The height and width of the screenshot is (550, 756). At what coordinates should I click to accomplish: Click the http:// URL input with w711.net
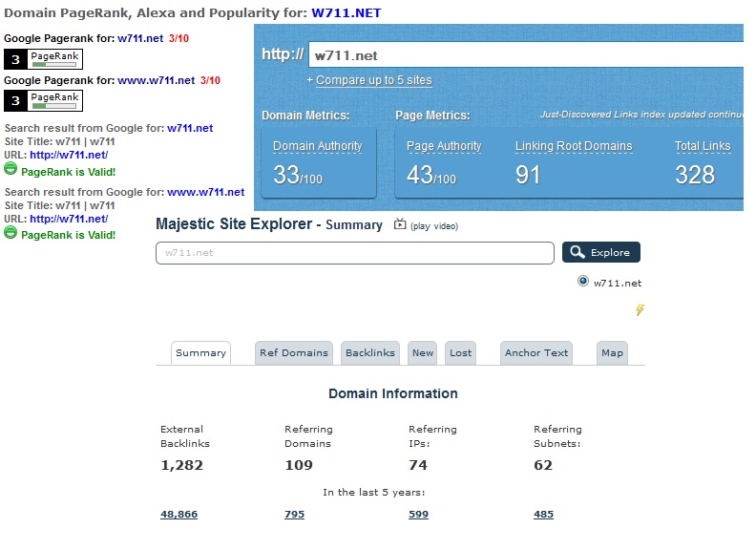[526, 54]
